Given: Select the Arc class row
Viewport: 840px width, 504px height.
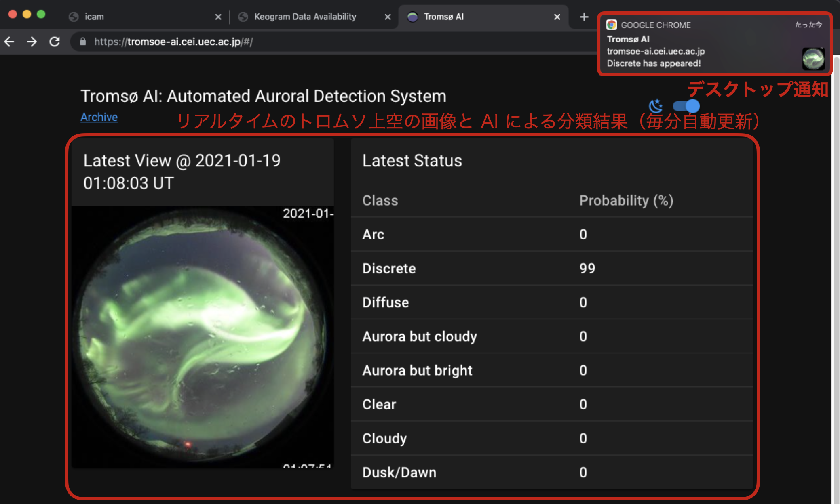Looking at the screenshot, I should 552,234.
